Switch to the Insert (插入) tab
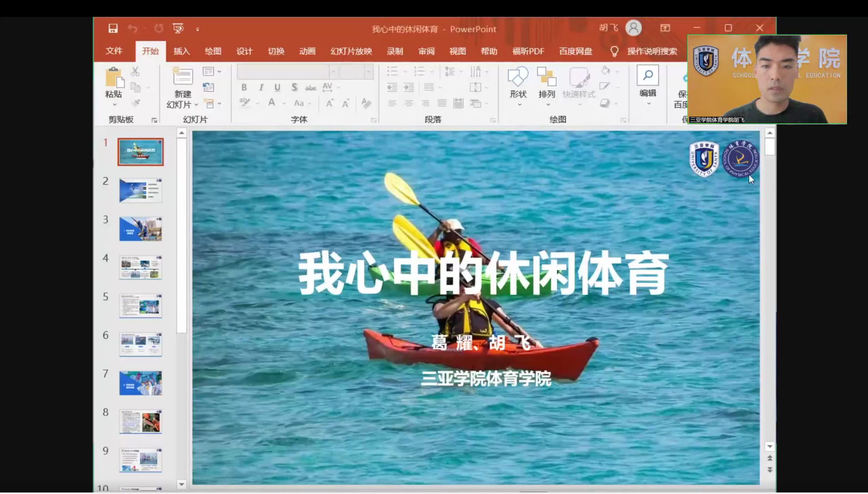This screenshot has width=868, height=494. 181,51
